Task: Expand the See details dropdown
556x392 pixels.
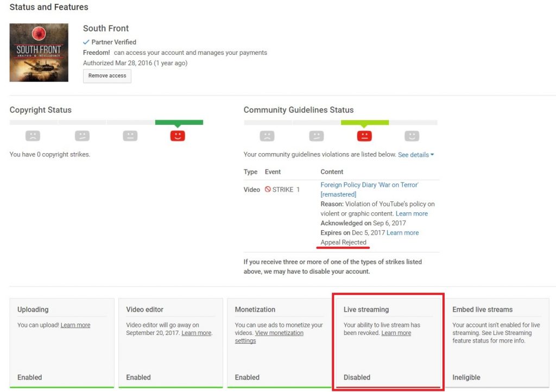Action: [415, 155]
